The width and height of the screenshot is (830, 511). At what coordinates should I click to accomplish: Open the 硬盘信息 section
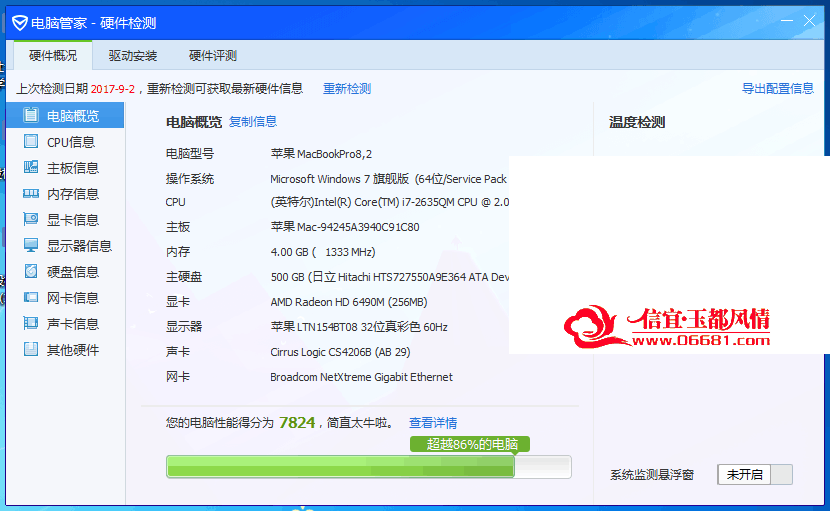coord(65,272)
